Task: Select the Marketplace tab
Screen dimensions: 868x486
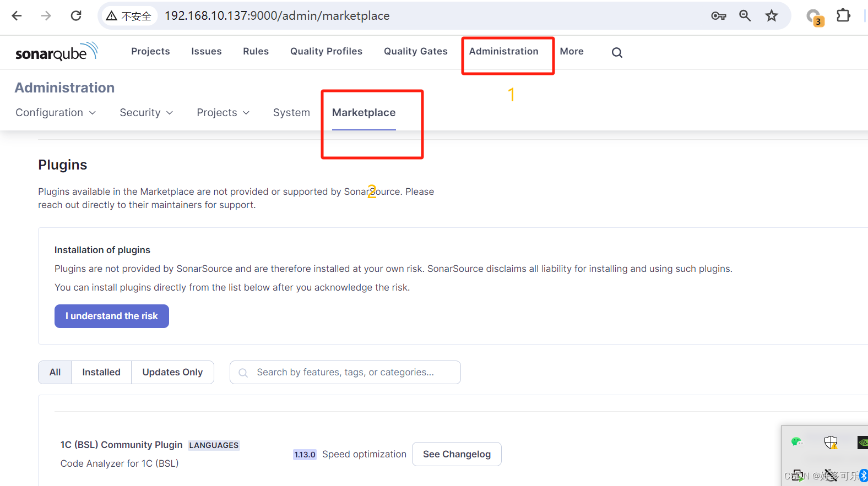Action: click(364, 112)
